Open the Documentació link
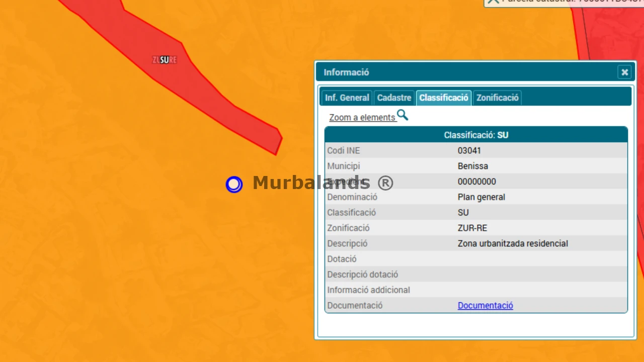644x362 pixels. (486, 305)
